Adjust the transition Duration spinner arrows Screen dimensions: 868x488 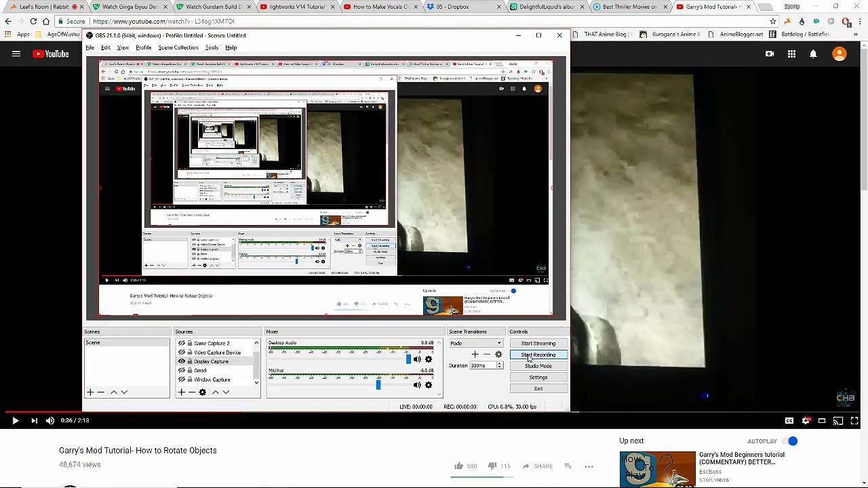point(499,366)
